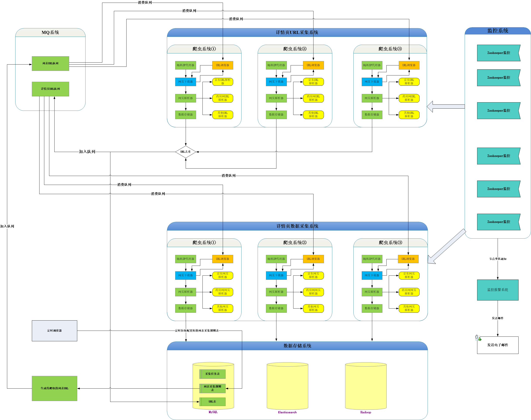Screen dimensions: 531x420
Task: Select URL调度器 in 数据采集 爬虫系统②
Action: click(313, 259)
